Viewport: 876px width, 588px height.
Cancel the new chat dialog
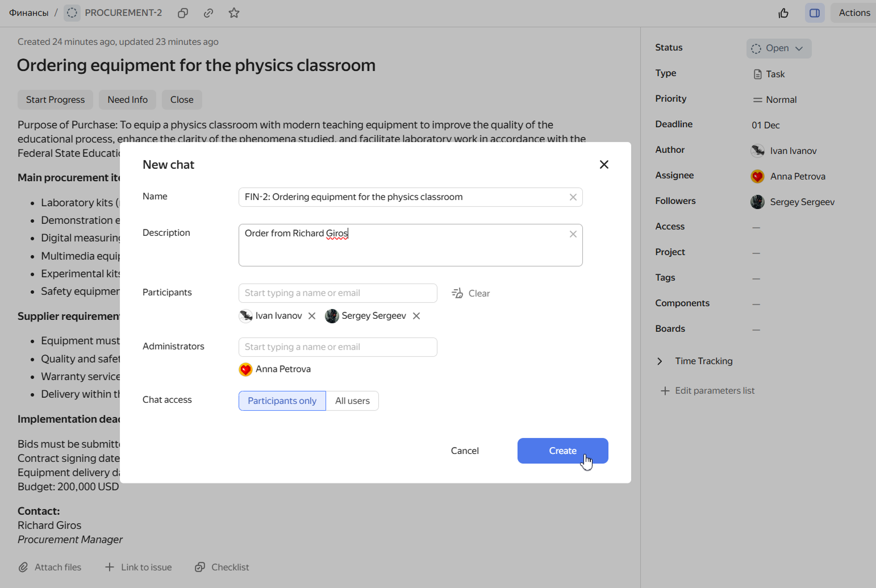pos(465,451)
